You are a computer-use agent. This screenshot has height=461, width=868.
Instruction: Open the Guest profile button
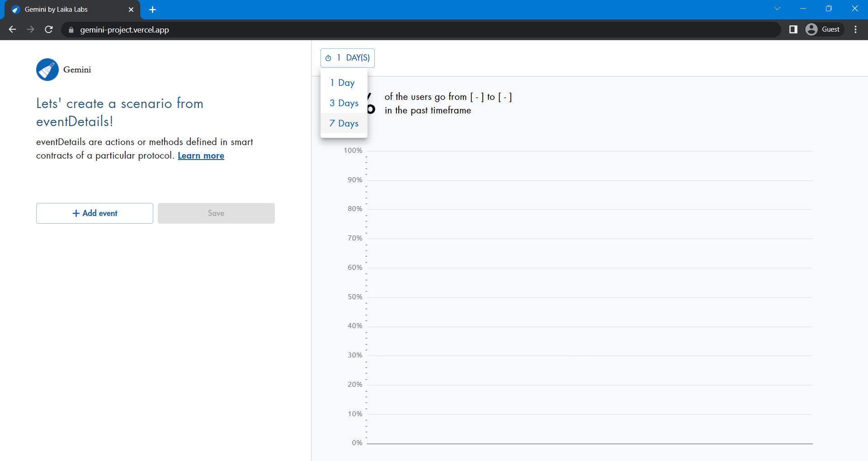[824, 29]
